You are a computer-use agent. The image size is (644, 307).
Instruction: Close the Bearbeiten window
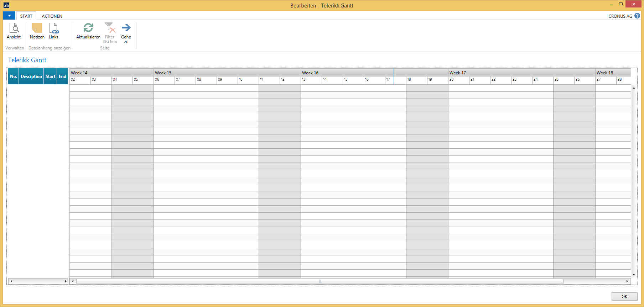[x=633, y=4]
